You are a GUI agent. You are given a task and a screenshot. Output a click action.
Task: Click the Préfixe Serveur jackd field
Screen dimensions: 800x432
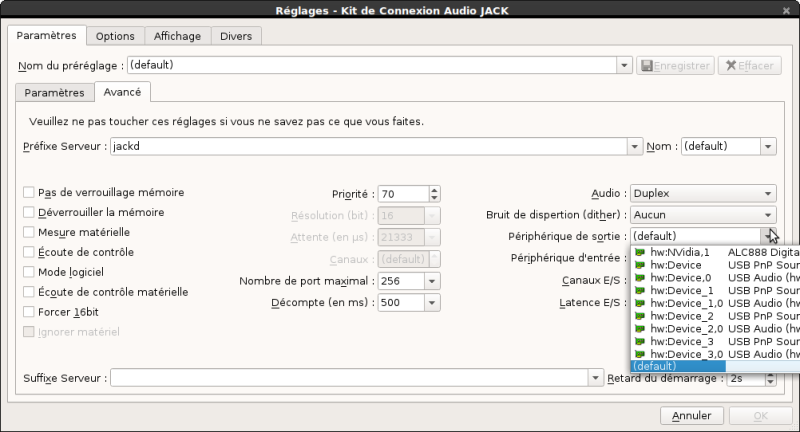pyautogui.click(x=368, y=146)
